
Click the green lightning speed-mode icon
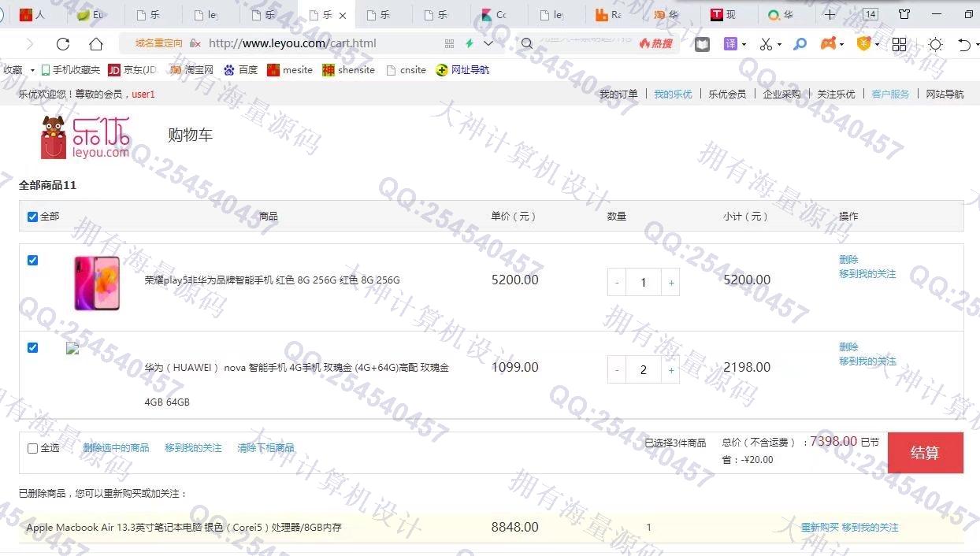[x=470, y=44]
